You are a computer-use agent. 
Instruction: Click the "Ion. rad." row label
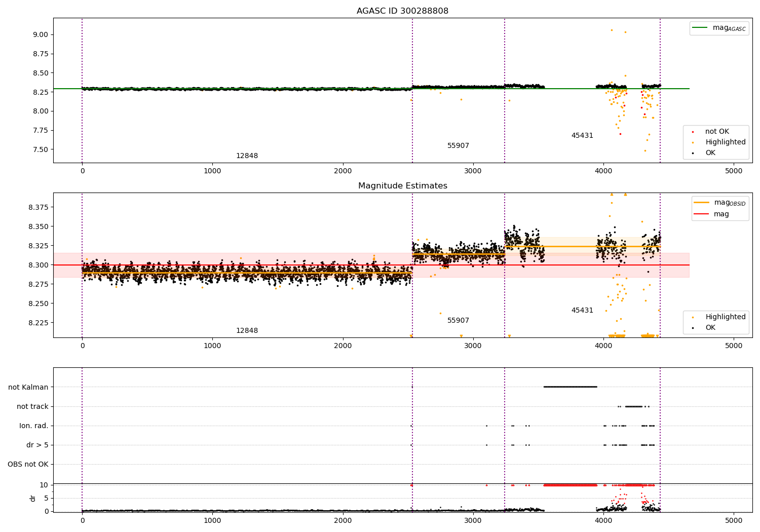point(34,426)
